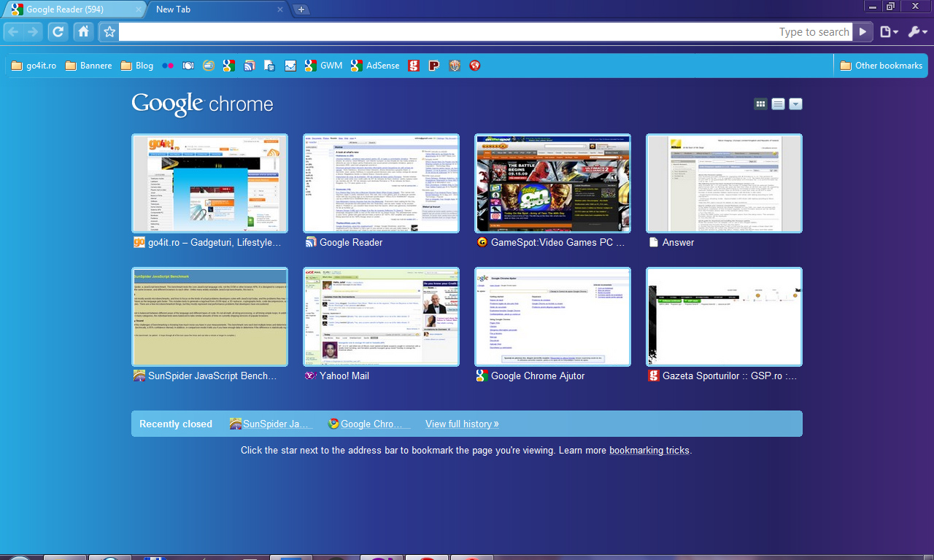This screenshot has width=934, height=560.
Task: Open the Yahoo! Mail page thumbnail
Action: 382,316
